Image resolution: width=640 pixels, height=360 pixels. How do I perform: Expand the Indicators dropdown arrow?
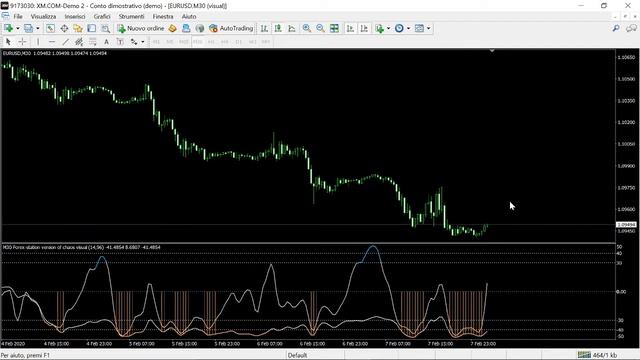point(388,28)
